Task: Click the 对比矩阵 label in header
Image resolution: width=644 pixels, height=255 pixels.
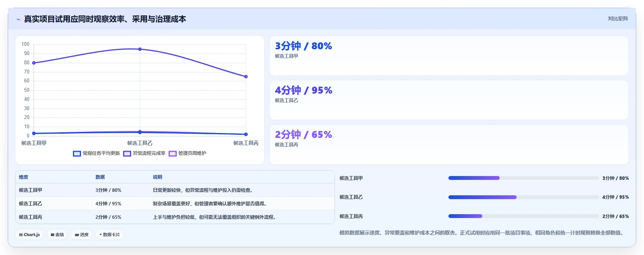Action: coord(618,18)
